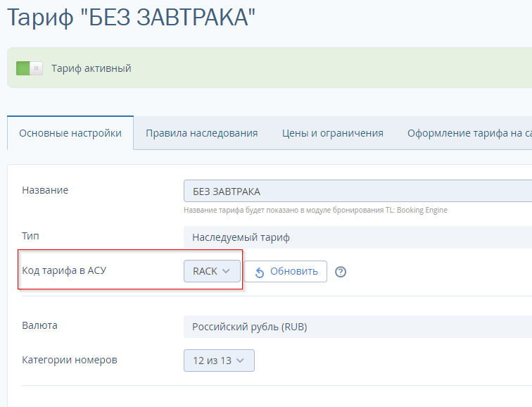Expand the RACK tariff code dropdown
The height and width of the screenshot is (407, 532).
(212, 271)
